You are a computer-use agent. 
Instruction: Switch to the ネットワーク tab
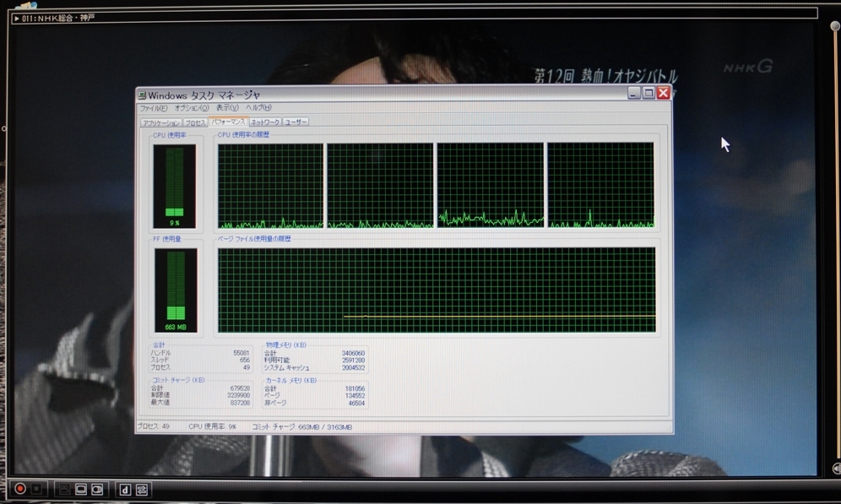click(265, 122)
